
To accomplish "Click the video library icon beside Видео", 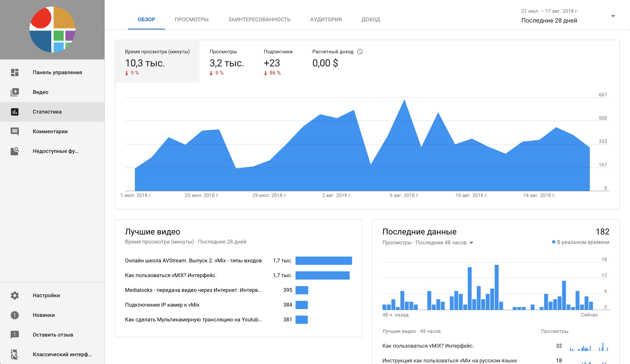I will 15,92.
